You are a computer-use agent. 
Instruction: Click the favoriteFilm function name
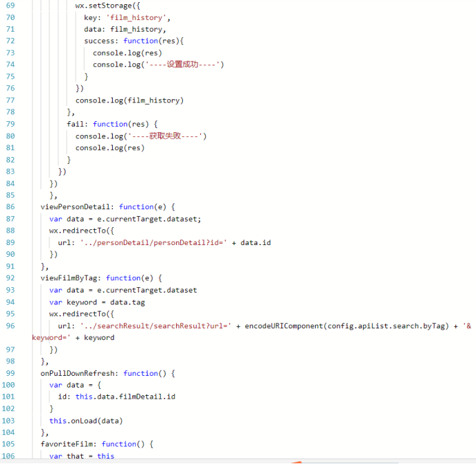point(67,444)
